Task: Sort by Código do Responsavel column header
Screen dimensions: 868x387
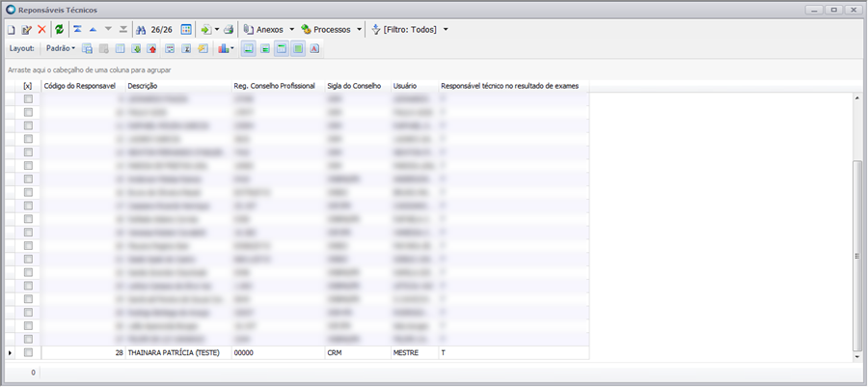Action: (83, 86)
